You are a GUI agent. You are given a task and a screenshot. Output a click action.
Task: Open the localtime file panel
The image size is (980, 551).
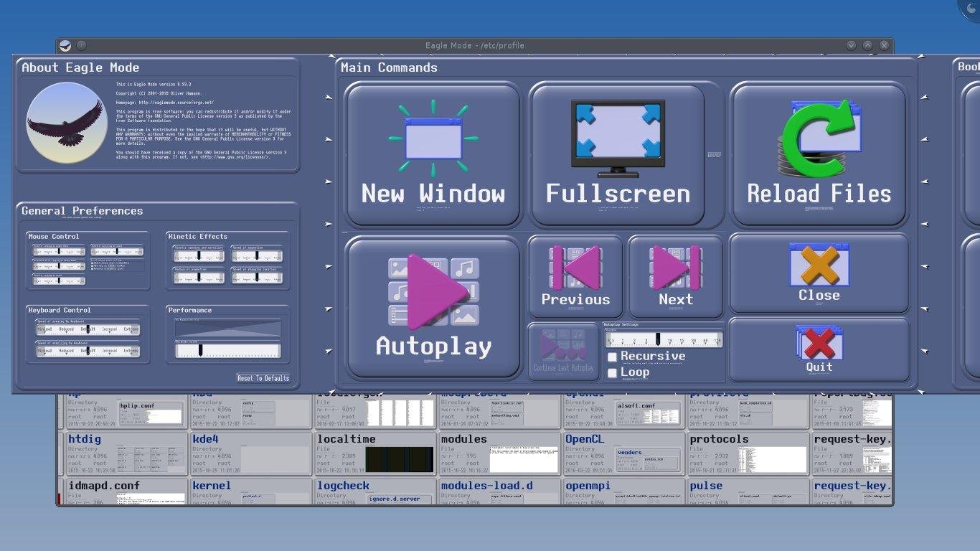click(x=375, y=453)
